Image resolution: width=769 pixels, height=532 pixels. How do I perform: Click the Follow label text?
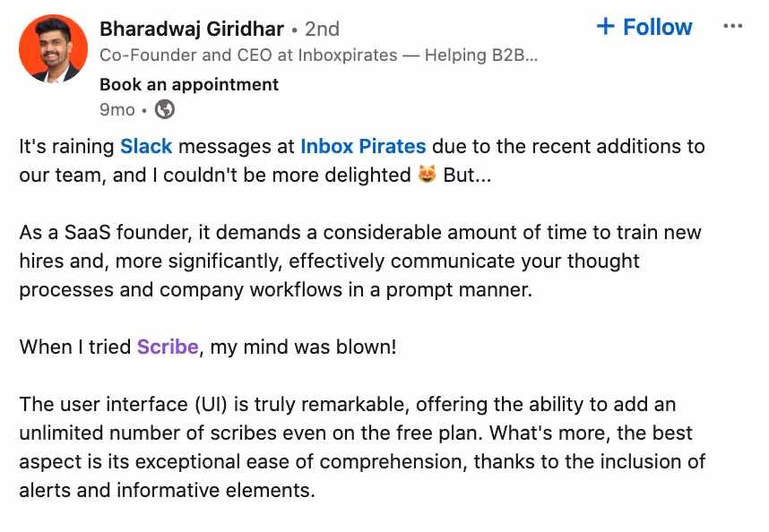point(658,27)
